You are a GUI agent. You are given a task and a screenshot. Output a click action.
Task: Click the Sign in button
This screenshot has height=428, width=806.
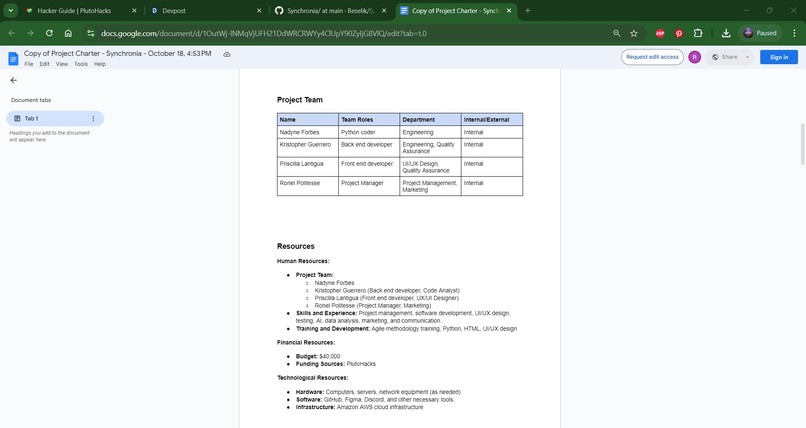coord(779,57)
